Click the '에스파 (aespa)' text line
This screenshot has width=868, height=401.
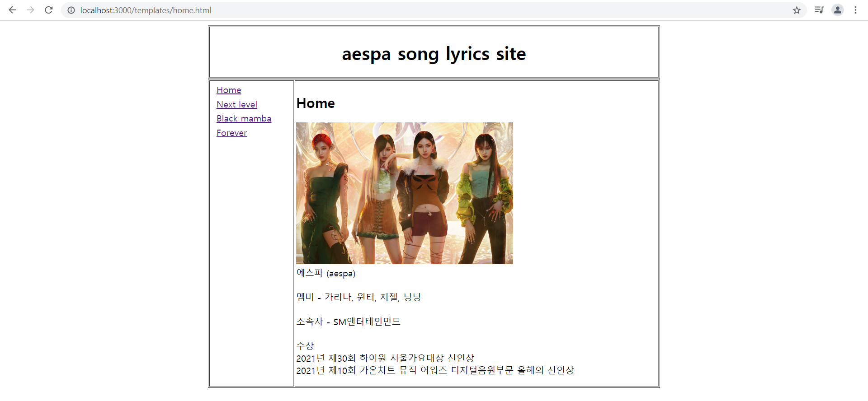pyautogui.click(x=326, y=273)
